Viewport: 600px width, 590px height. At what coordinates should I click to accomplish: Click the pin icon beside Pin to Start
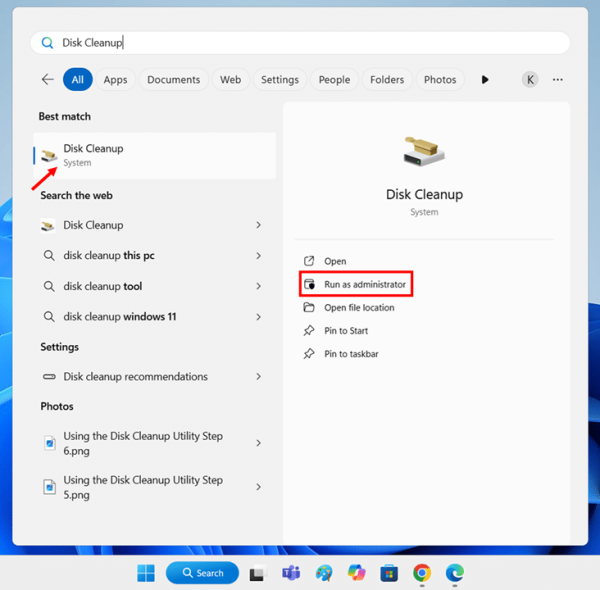(309, 331)
